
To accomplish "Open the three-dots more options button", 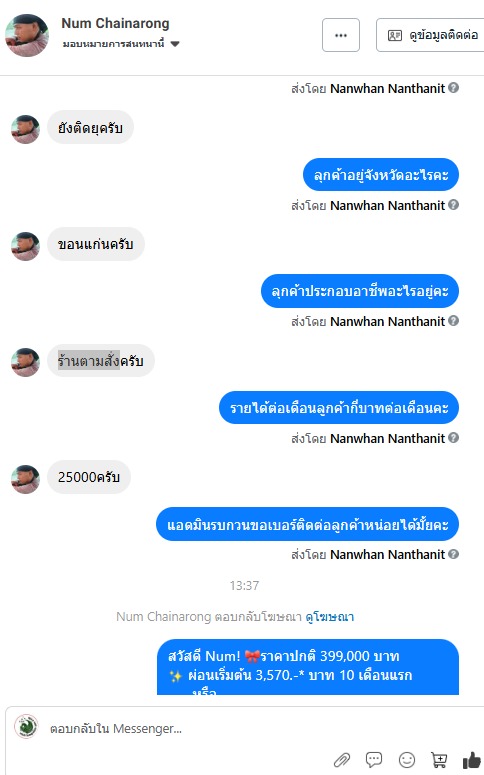I will [341, 35].
